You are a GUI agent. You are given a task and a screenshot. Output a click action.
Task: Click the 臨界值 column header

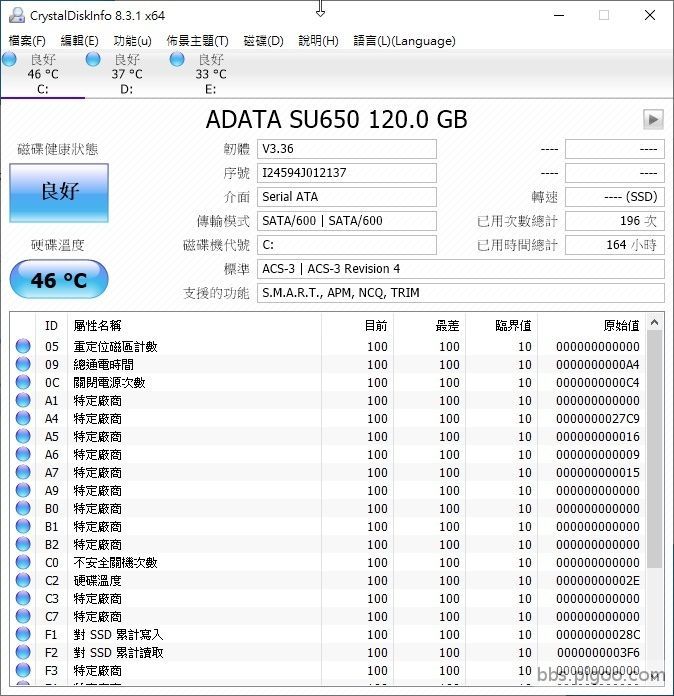[x=501, y=325]
